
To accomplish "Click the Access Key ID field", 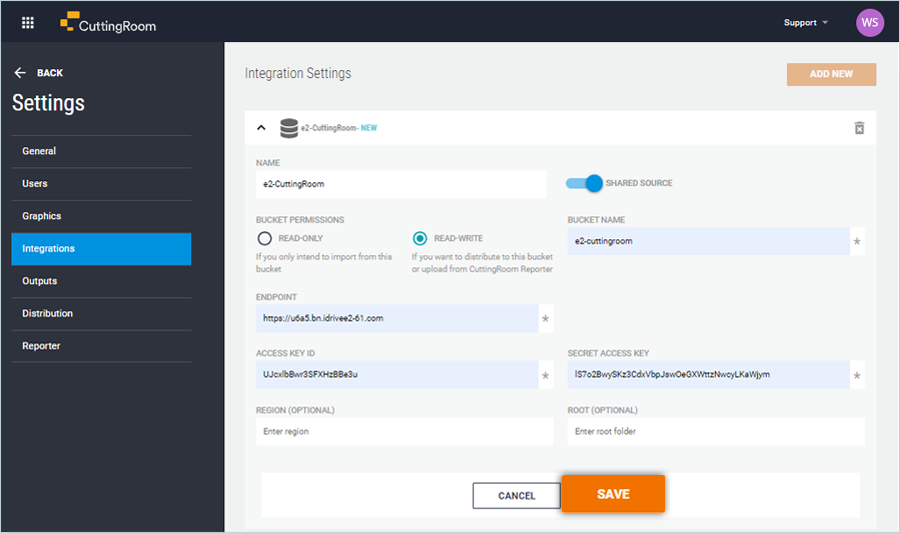I will coord(397,375).
